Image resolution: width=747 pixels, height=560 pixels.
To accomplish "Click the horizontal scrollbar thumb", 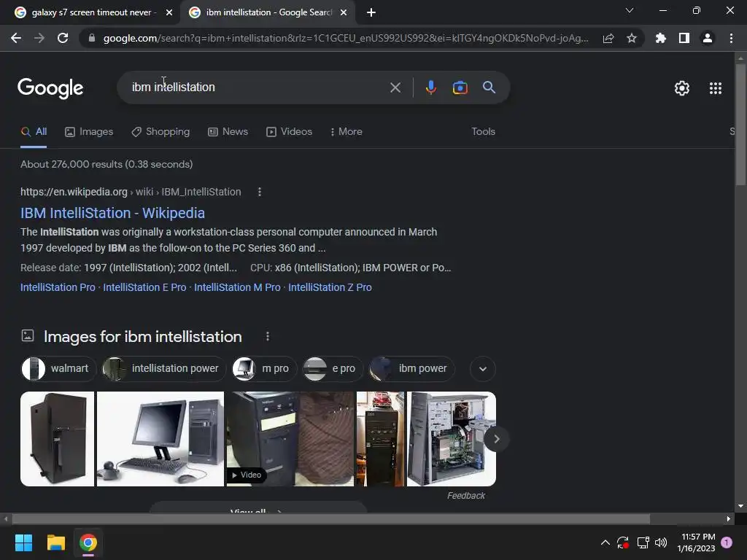I will click(x=330, y=519).
